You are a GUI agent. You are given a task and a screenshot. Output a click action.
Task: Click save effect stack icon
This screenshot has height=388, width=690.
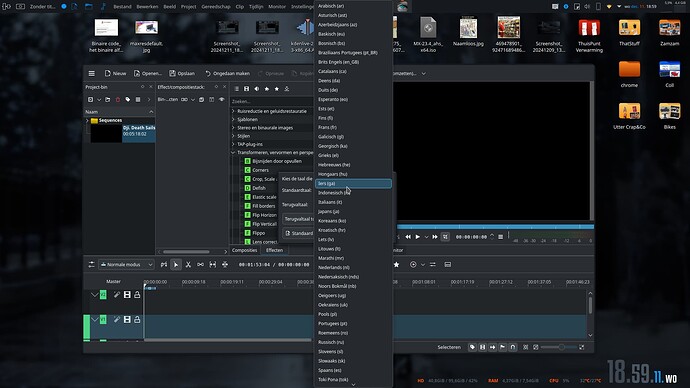point(202,99)
